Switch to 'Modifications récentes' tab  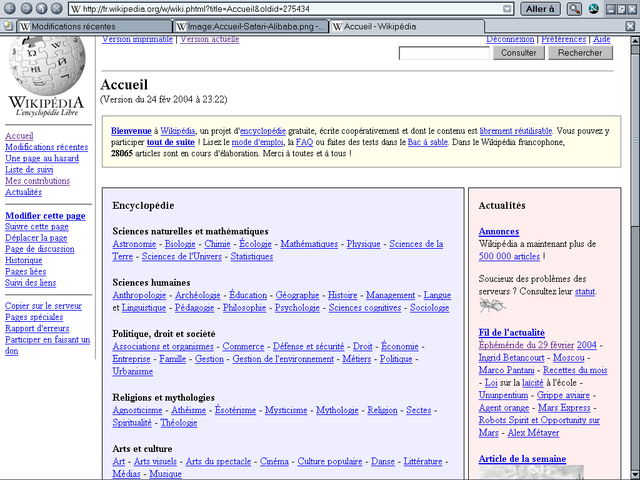tap(95, 27)
